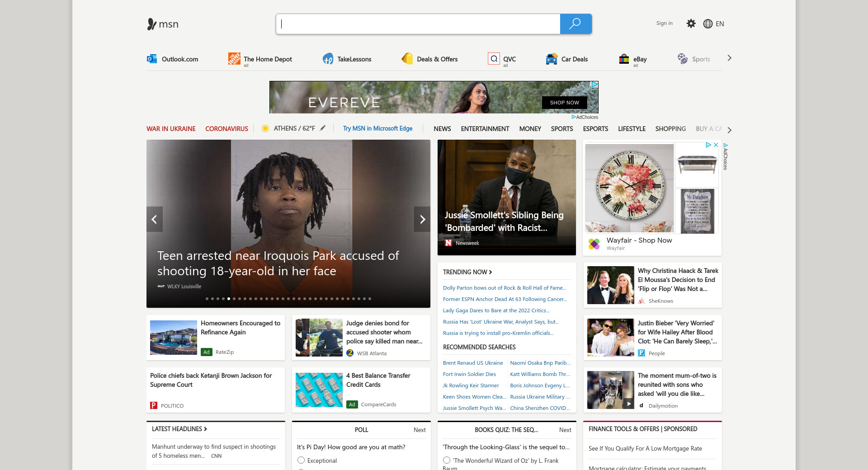868x470 pixels.
Task: Click the Car Deals car icon
Action: (552, 59)
